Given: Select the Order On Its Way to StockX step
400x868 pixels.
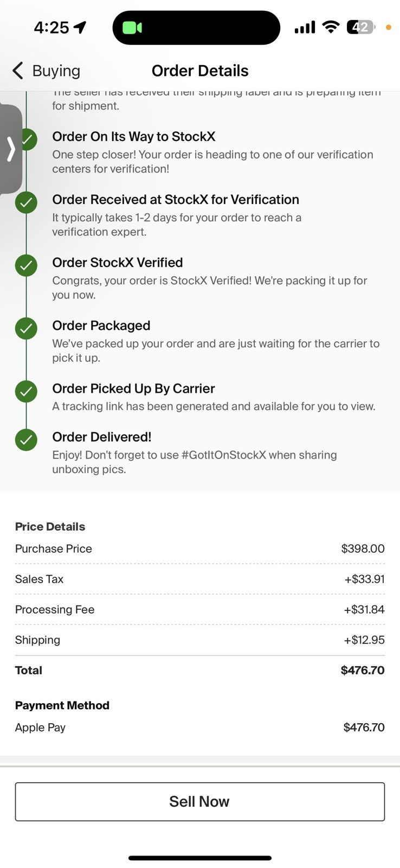Looking at the screenshot, I should point(212,152).
